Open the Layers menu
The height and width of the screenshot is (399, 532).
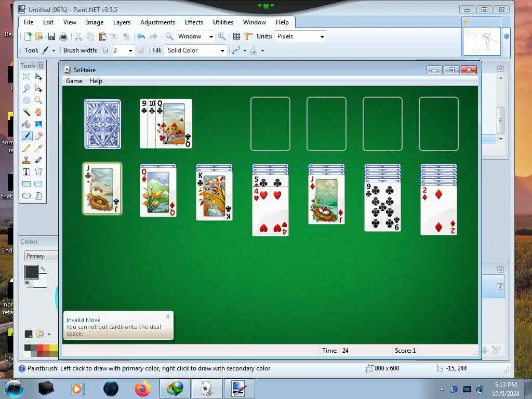(122, 22)
